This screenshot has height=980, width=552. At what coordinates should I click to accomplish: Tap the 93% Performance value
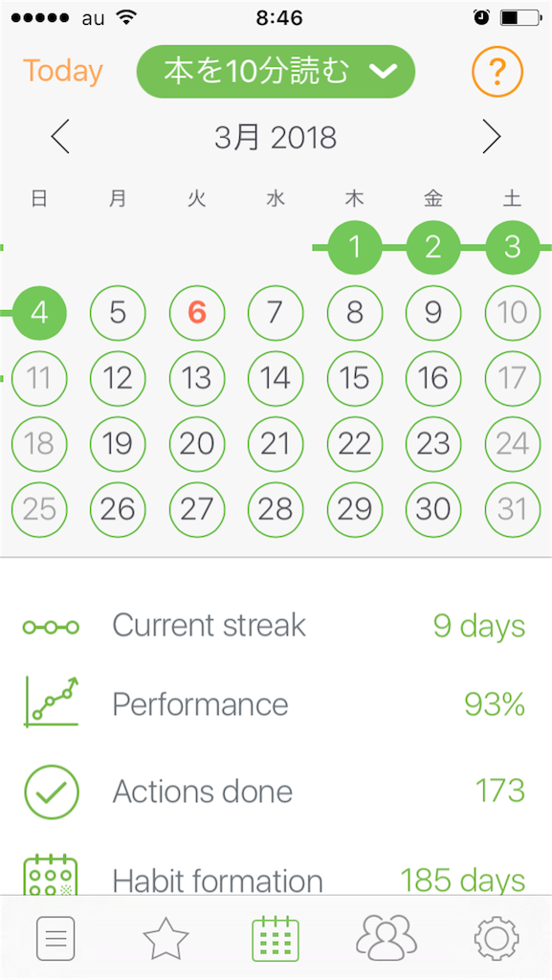pos(495,704)
